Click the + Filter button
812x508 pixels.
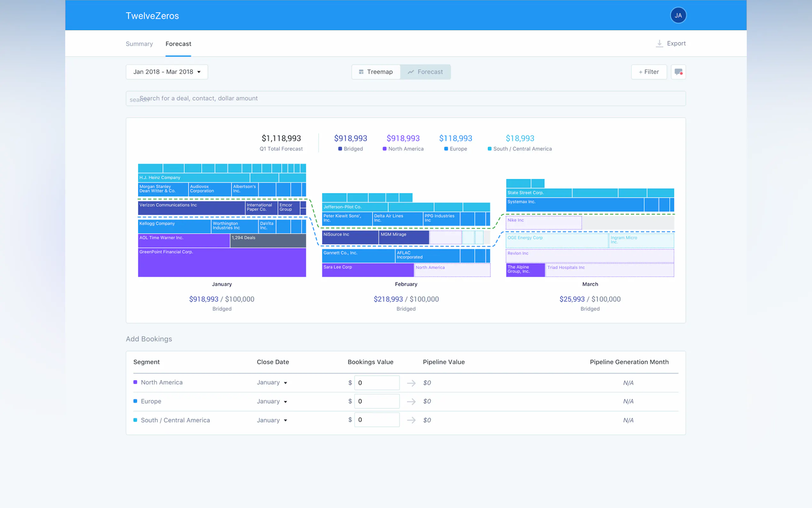(x=649, y=72)
